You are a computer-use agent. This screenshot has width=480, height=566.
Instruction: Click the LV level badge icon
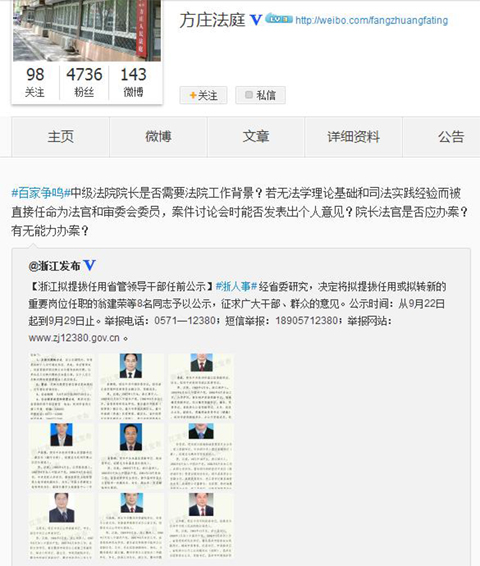coord(279,19)
